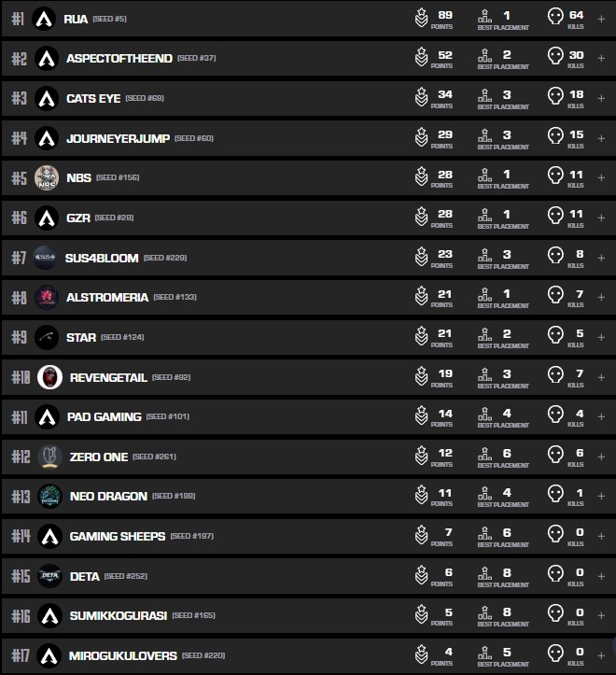
Task: Click the REVENGETAIL team logo
Action: tap(49, 377)
